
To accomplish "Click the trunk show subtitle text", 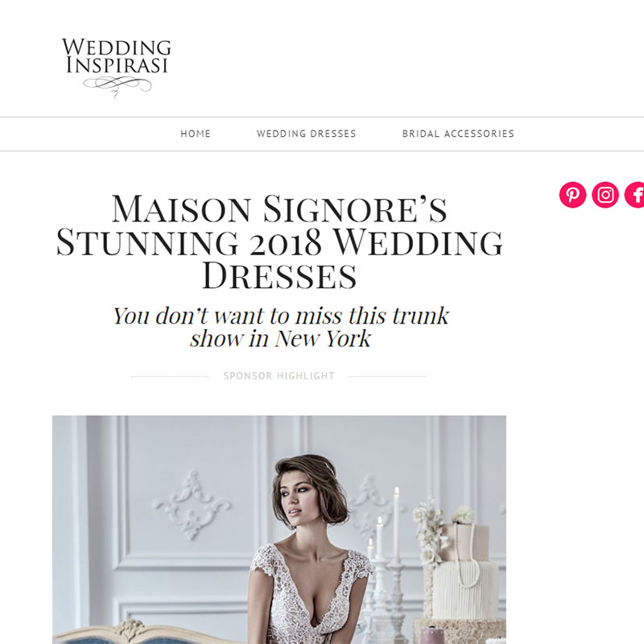I will pos(280,327).
